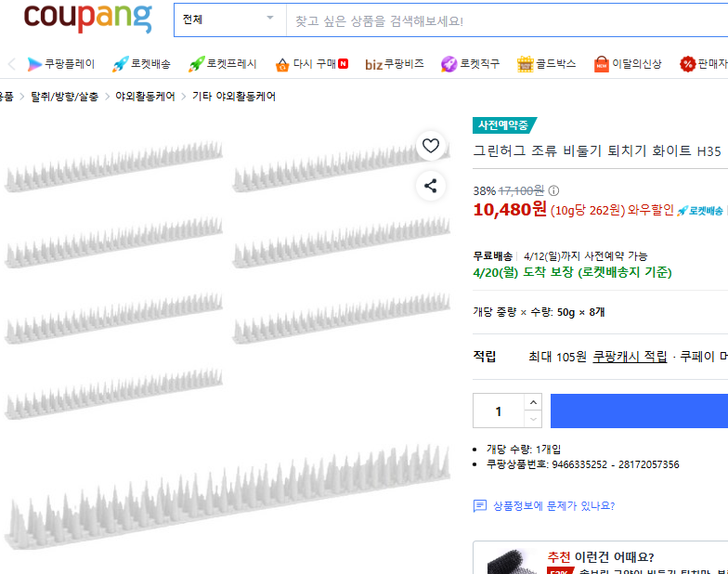Open 야외활동케어 breadcrumb link

coord(145,97)
